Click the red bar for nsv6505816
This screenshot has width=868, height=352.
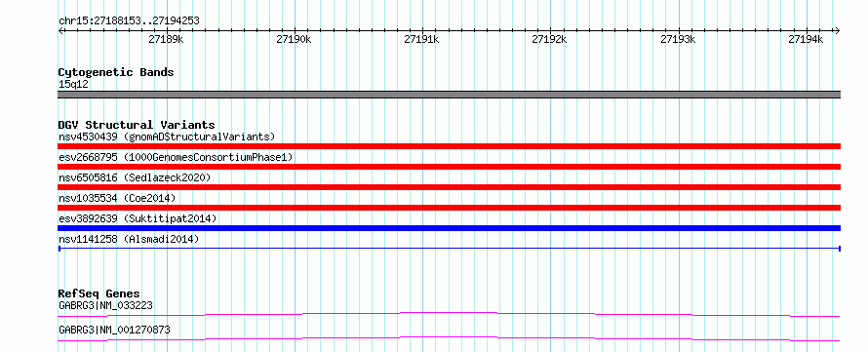(x=449, y=187)
